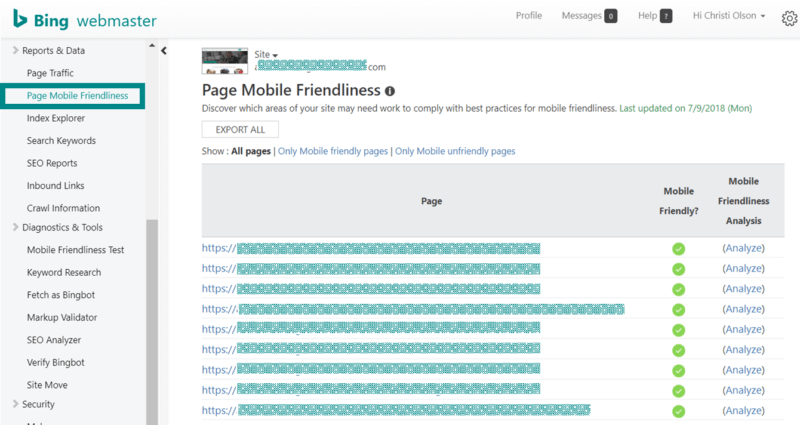Viewport: 800px width, 425px height.
Task: Open the fourth page URL in the table
Action: point(413,309)
